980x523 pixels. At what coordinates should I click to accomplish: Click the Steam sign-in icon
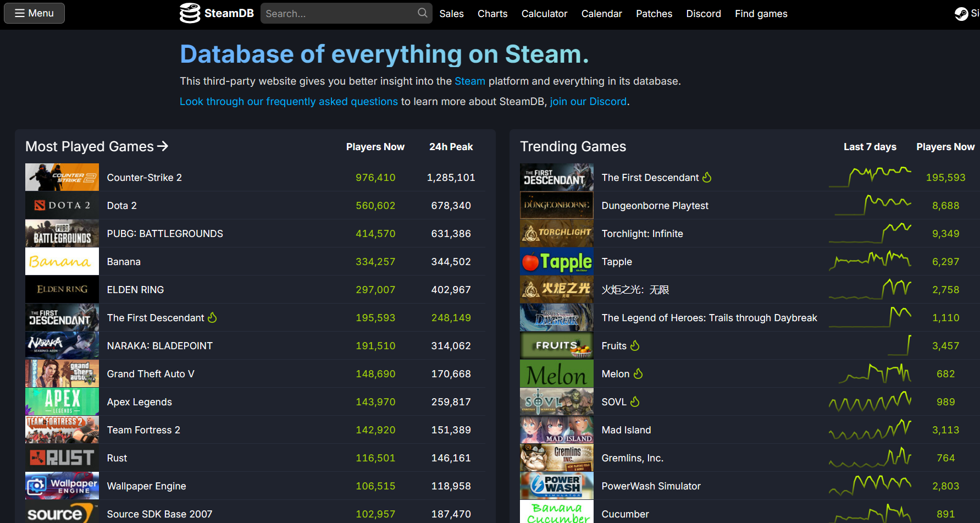click(961, 14)
